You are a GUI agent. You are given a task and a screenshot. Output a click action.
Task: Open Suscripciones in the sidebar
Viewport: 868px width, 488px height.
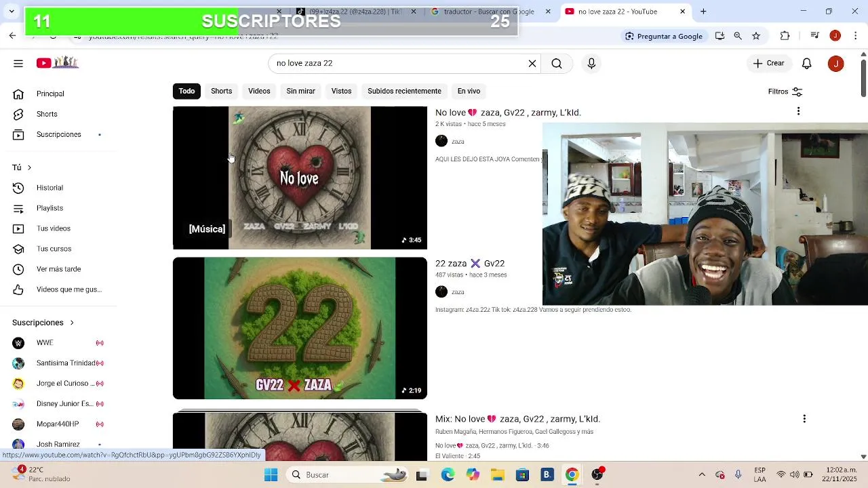click(x=58, y=134)
